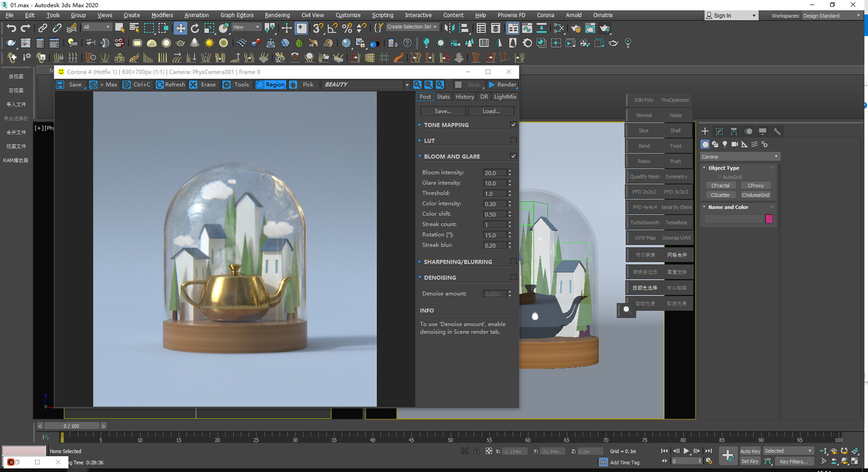Open the Corona category dropdown
The height and width of the screenshot is (472, 868).
tap(739, 157)
